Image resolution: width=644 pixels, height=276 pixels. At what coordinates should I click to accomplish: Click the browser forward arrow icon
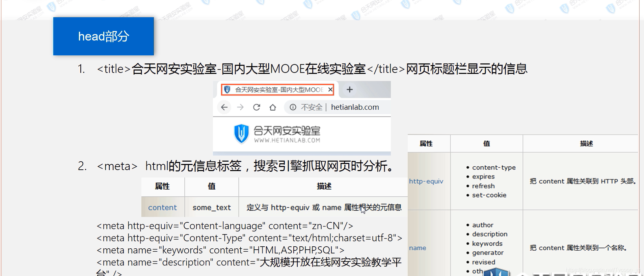240,107
